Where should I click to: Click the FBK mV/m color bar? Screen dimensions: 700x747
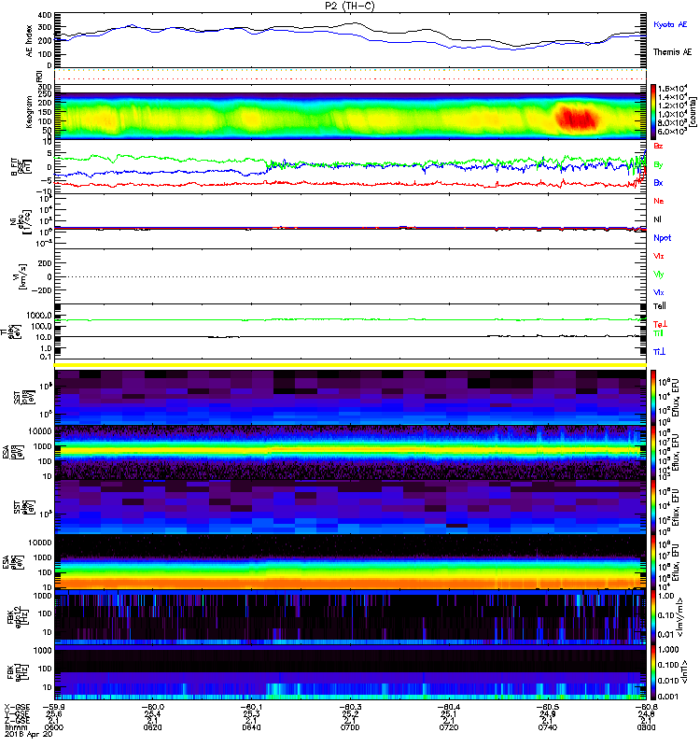point(653,617)
